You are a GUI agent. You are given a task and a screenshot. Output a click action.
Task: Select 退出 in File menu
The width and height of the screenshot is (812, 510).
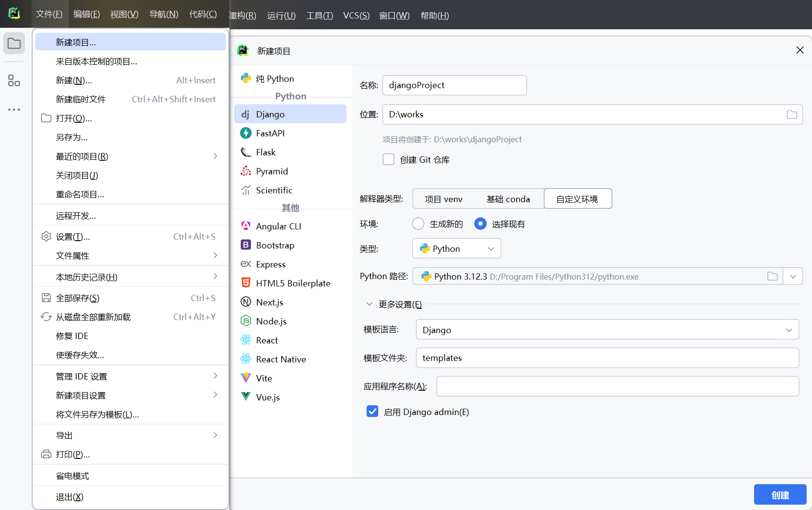(x=130, y=497)
